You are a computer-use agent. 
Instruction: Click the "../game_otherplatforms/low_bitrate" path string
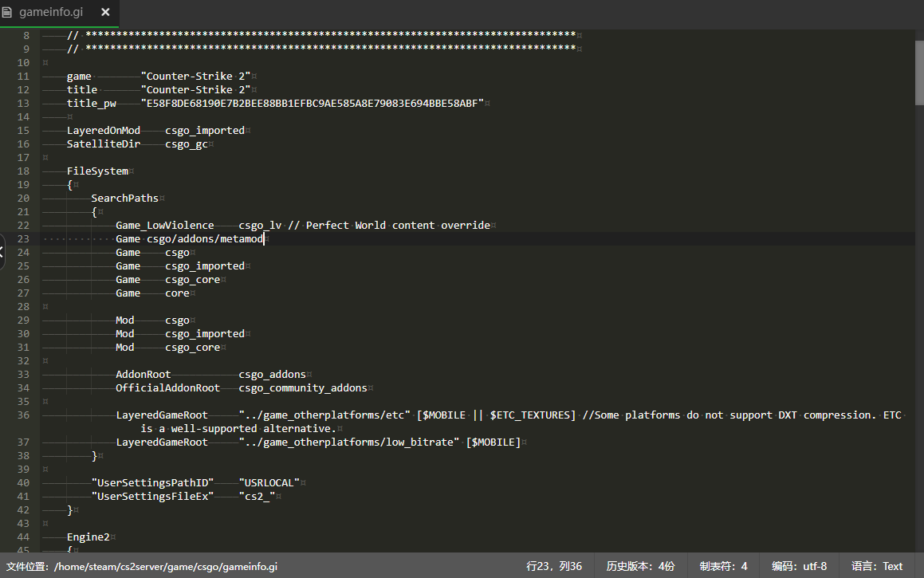pyautogui.click(x=349, y=442)
